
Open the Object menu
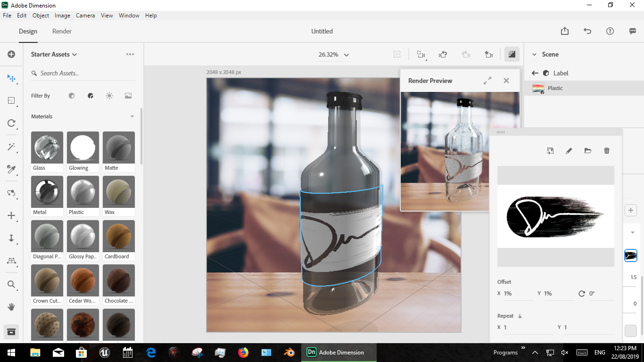[x=41, y=15]
